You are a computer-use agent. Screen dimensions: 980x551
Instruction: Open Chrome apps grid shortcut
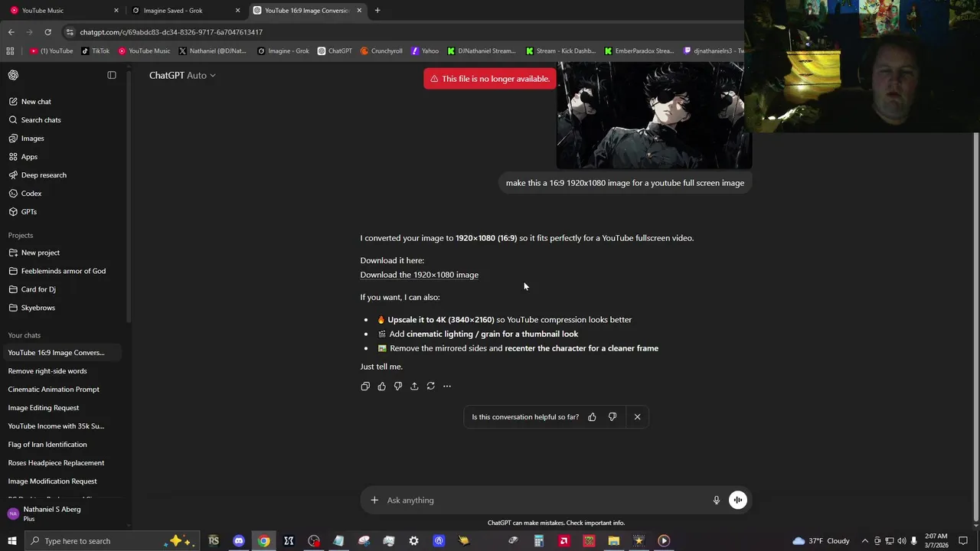coord(10,51)
